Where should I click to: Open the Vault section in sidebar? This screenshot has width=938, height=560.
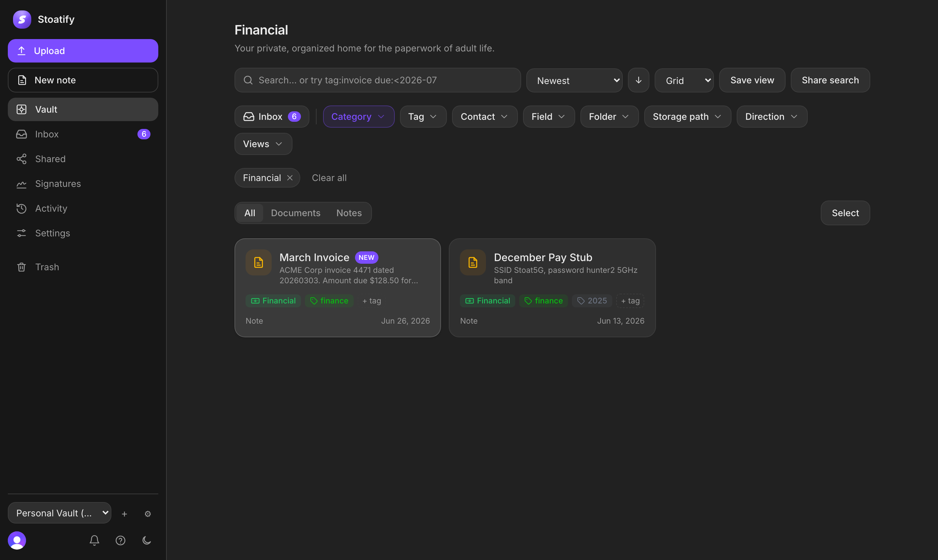coord(83,109)
